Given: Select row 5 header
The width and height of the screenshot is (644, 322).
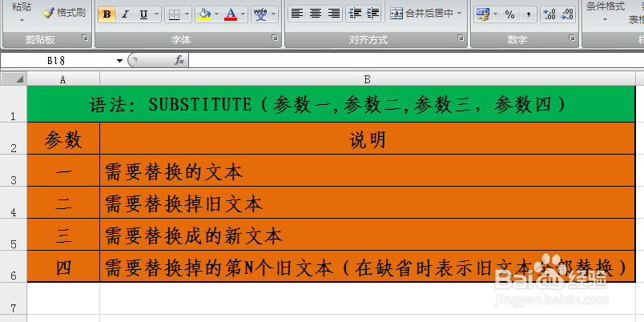Looking at the screenshot, I should [14, 235].
